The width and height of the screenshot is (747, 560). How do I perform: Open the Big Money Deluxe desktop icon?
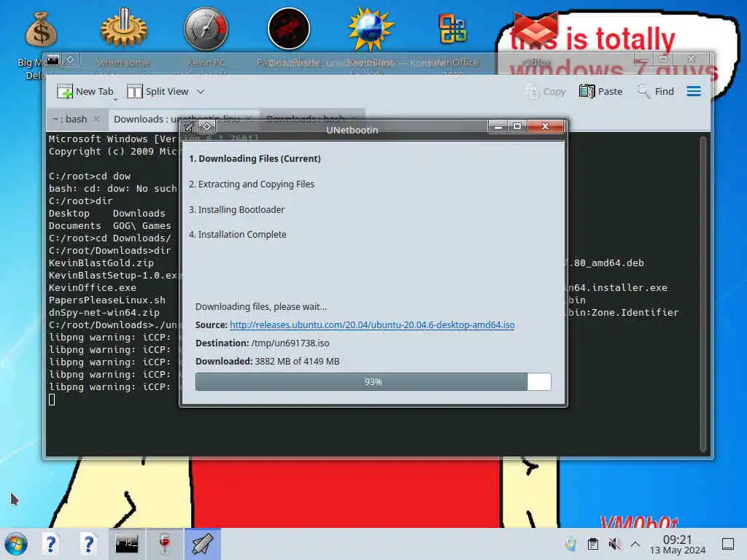tap(41, 29)
